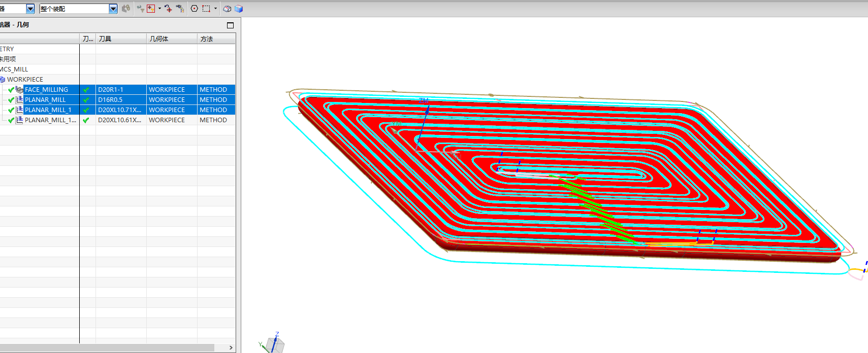Viewport: 868px width, 353px height.
Task: Select the dashed rectangle selection tool
Action: point(206,9)
